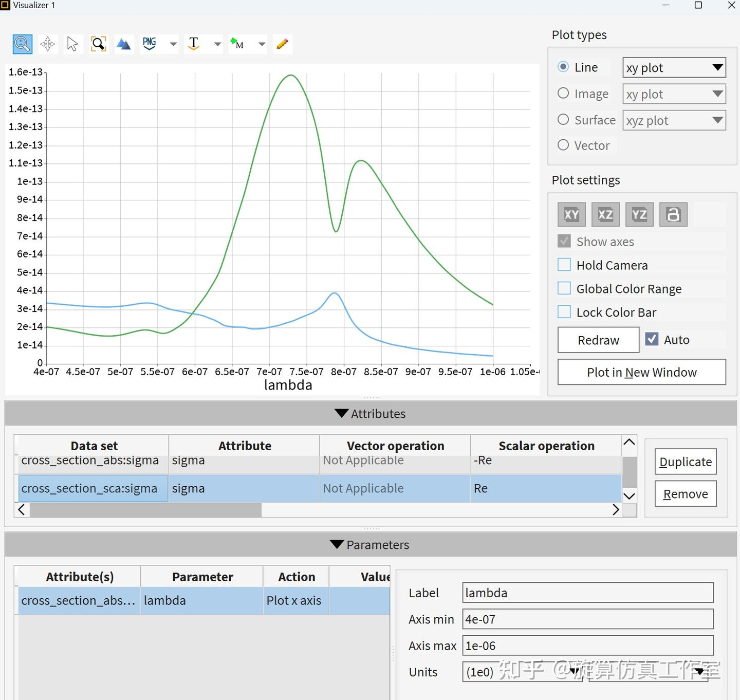Select the zoom magnifier tool
The width and height of the screenshot is (740, 700).
pos(22,44)
